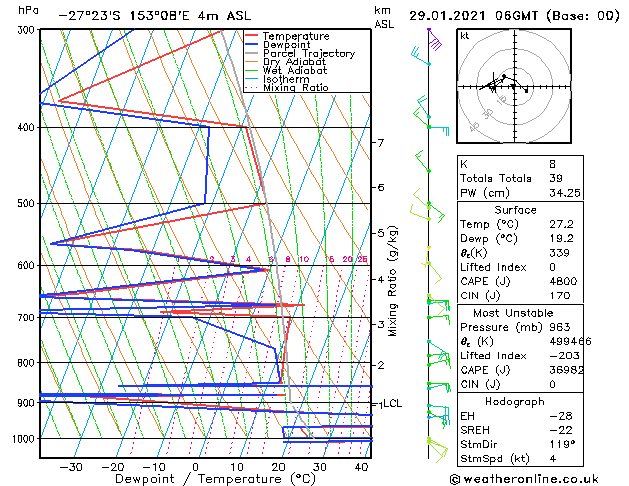Click the surface theta-e value 339
Image resolution: width=629 pixels, height=486 pixels.
point(560,253)
